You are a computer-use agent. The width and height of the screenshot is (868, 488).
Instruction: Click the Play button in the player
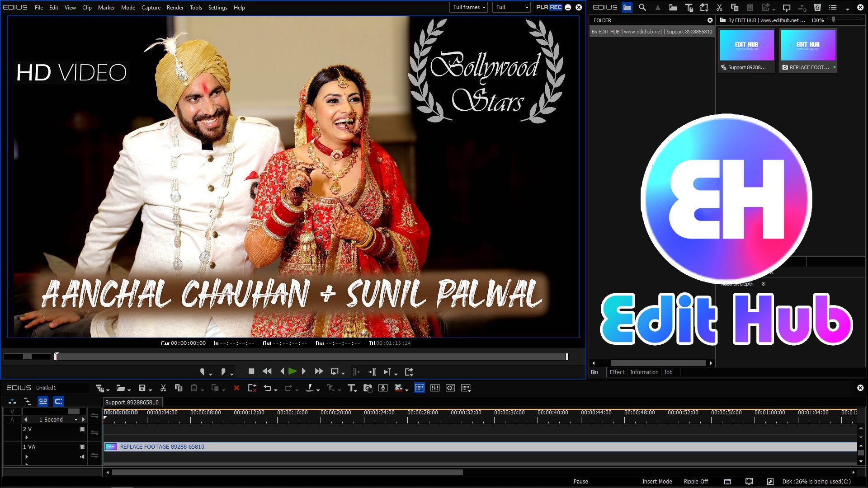[x=292, y=371]
